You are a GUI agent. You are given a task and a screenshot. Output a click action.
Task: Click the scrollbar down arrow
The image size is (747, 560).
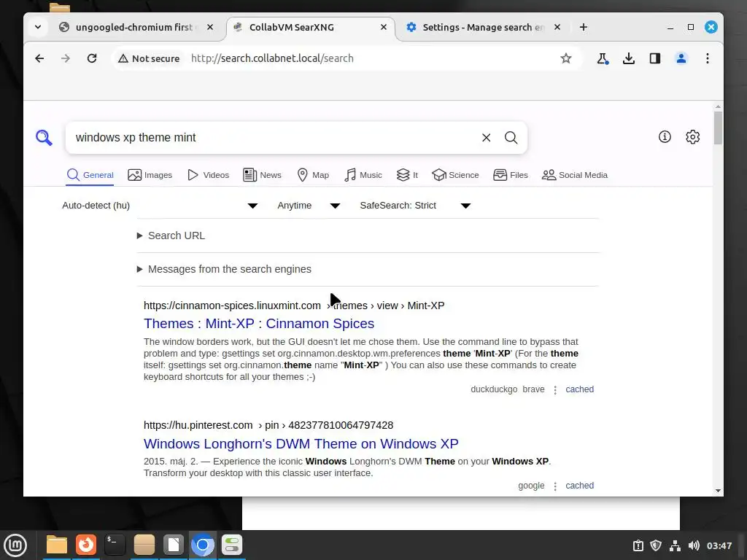pos(718,491)
